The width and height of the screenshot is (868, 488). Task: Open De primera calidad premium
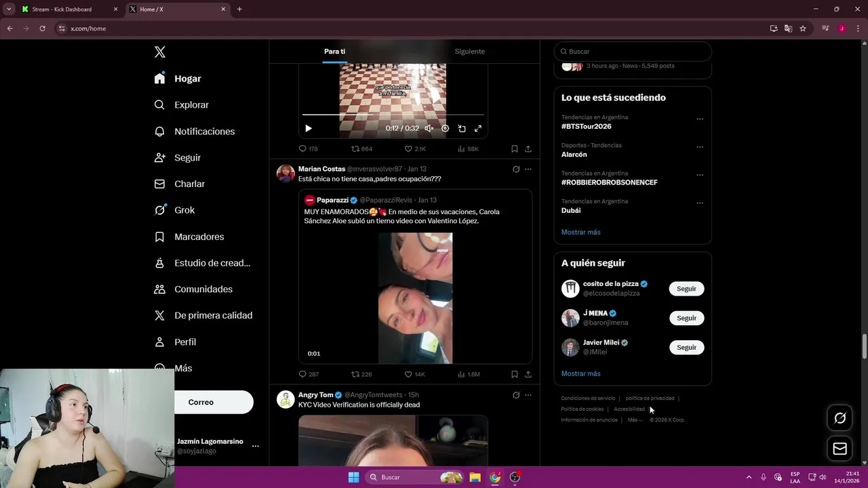click(203, 315)
